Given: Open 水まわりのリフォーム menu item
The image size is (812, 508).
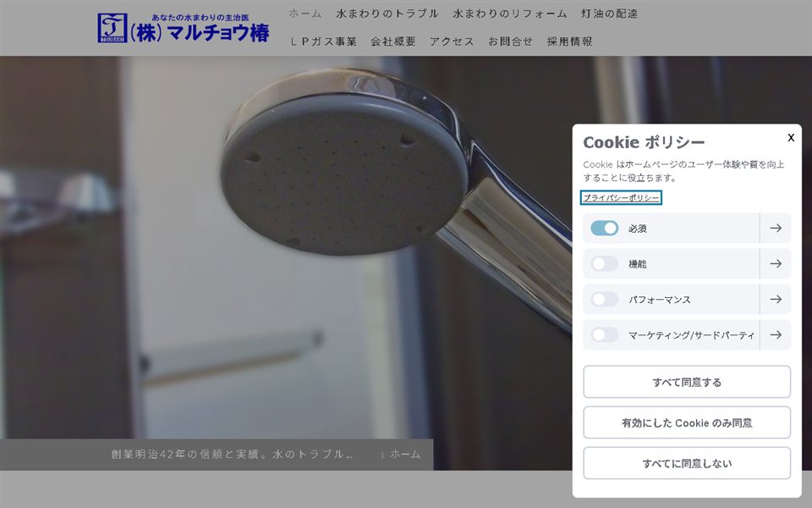Looking at the screenshot, I should pos(509,14).
